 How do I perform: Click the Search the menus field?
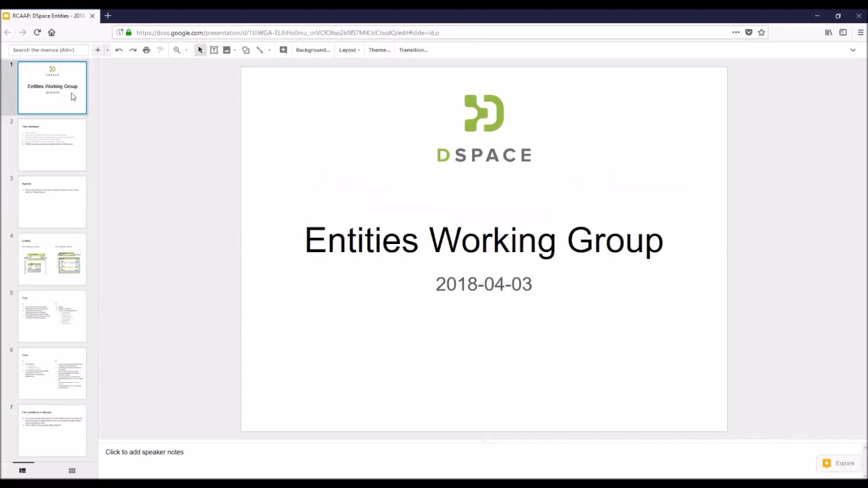49,50
